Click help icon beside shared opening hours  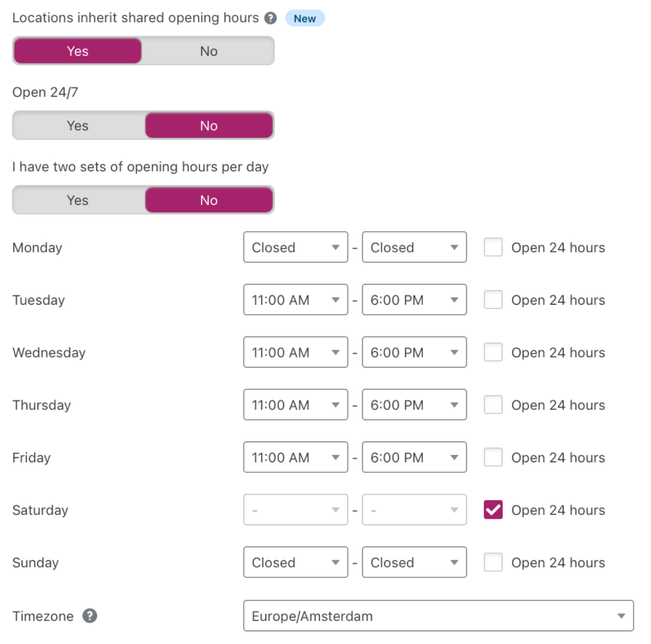(x=271, y=18)
